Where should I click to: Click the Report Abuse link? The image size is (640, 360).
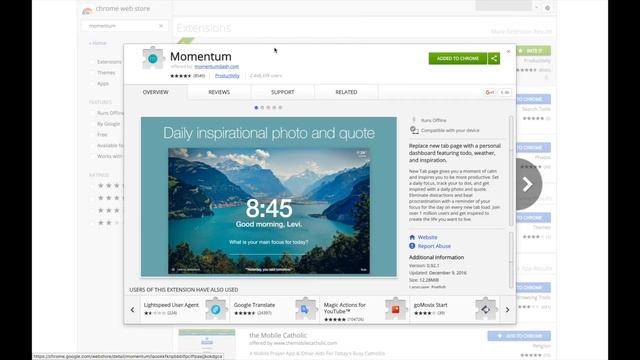click(x=434, y=246)
